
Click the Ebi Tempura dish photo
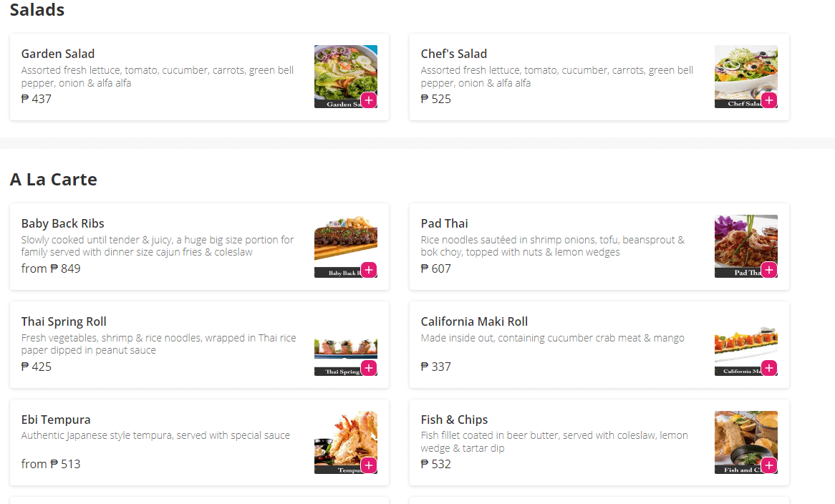tap(345, 442)
